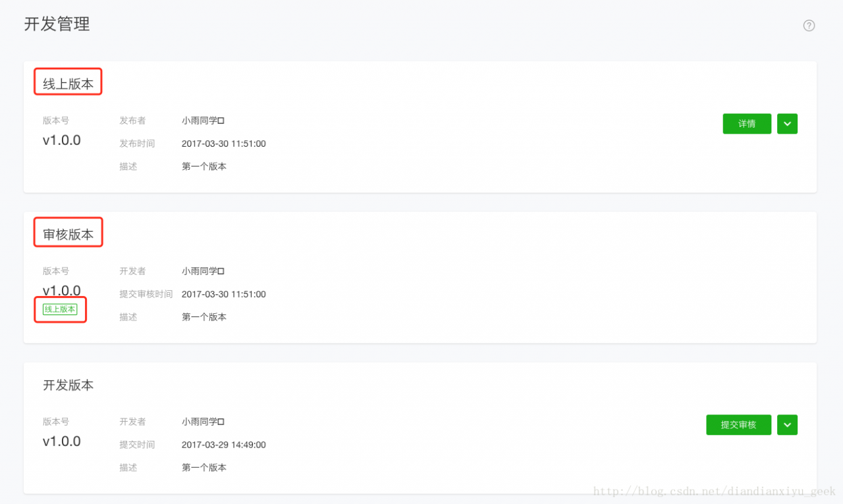Click the 提交审核 button in the development version section
Screen dimensions: 843x504
point(738,424)
